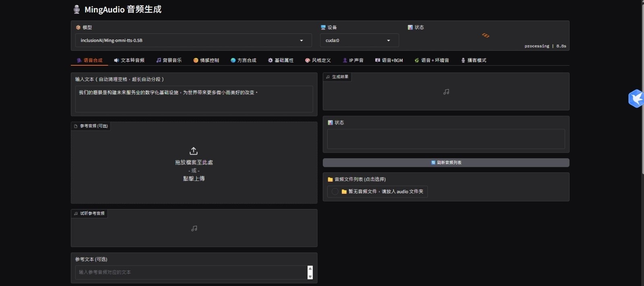The height and width of the screenshot is (286, 644).
Task: Select the 方言合成 tab
Action: coord(244,60)
